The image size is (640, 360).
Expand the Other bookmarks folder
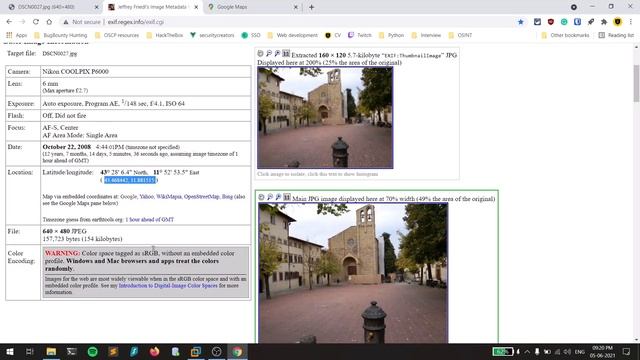click(565, 35)
